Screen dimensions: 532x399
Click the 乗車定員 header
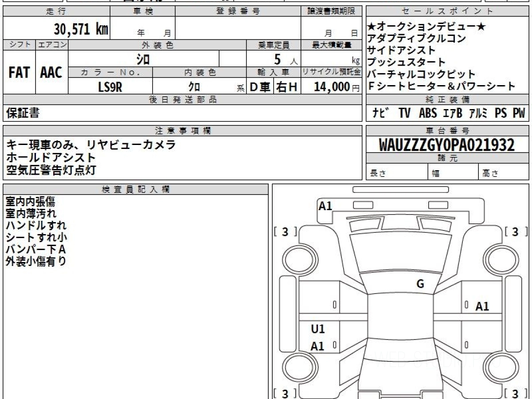click(274, 45)
